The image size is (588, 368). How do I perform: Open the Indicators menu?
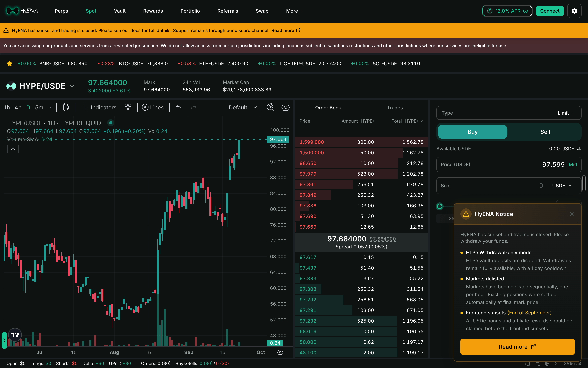(x=99, y=107)
